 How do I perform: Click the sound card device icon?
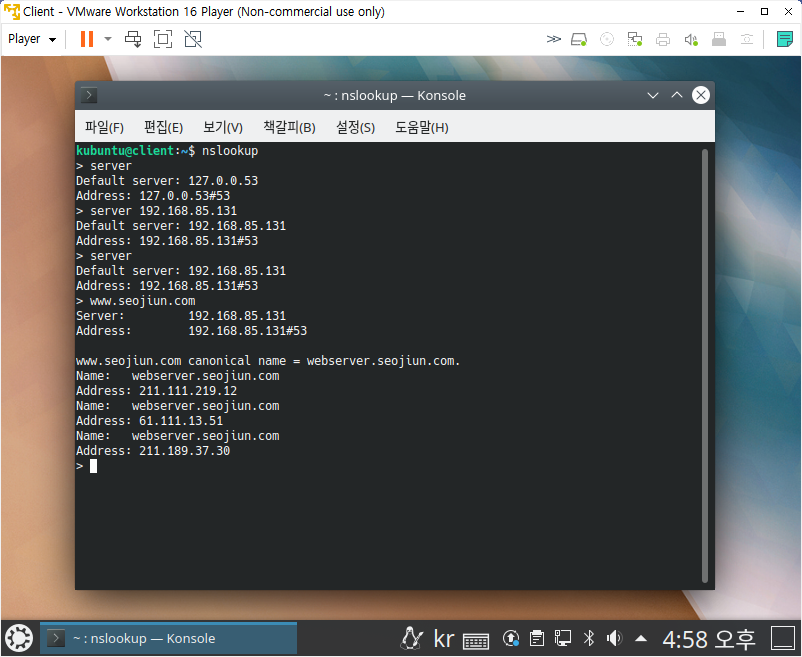691,39
